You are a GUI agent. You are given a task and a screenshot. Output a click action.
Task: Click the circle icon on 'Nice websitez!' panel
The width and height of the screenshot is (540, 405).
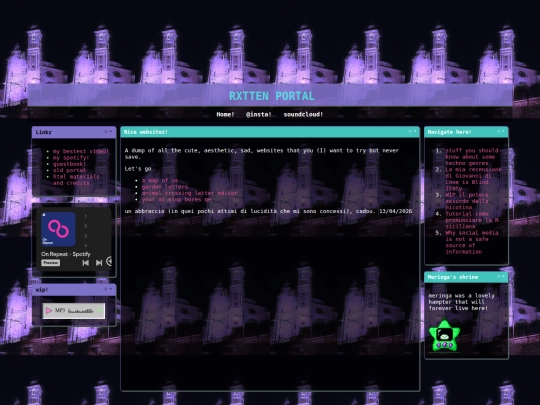[410, 131]
